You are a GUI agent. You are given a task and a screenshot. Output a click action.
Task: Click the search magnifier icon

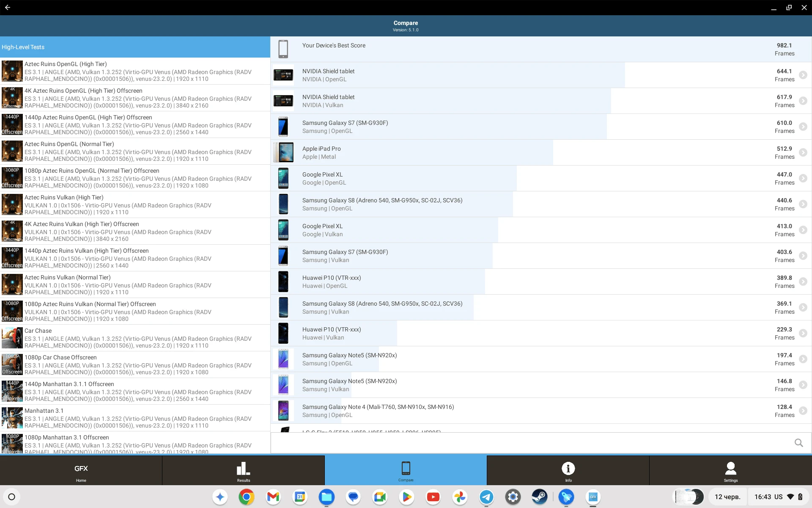[798, 443]
